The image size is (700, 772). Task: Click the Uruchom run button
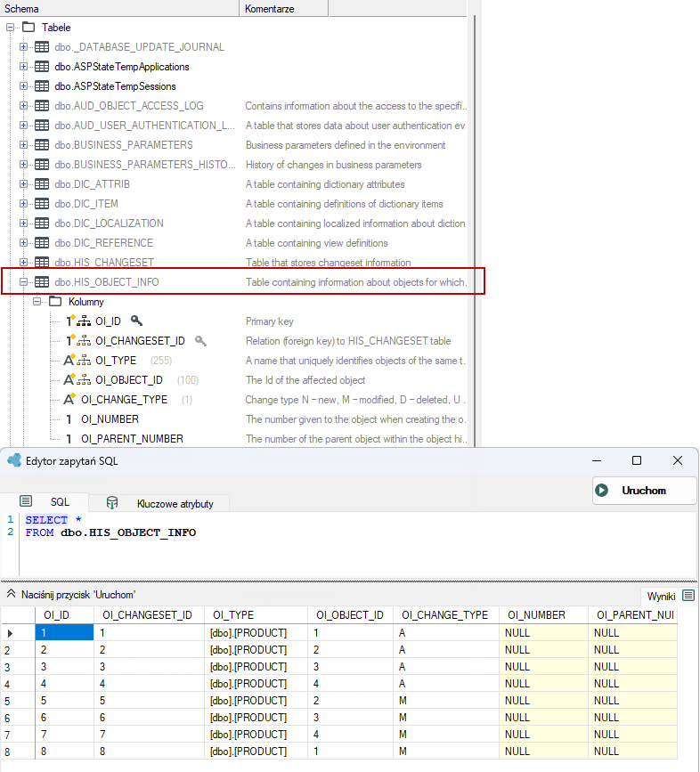pyautogui.click(x=645, y=491)
